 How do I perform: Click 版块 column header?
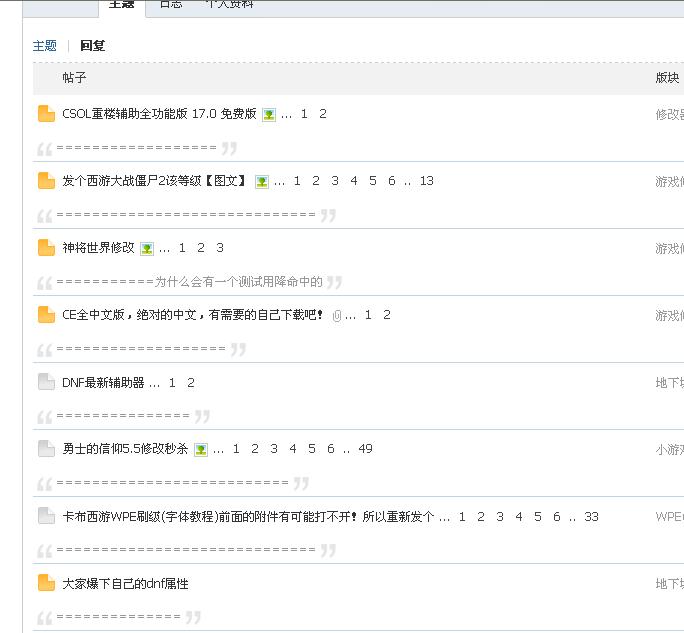click(x=667, y=78)
